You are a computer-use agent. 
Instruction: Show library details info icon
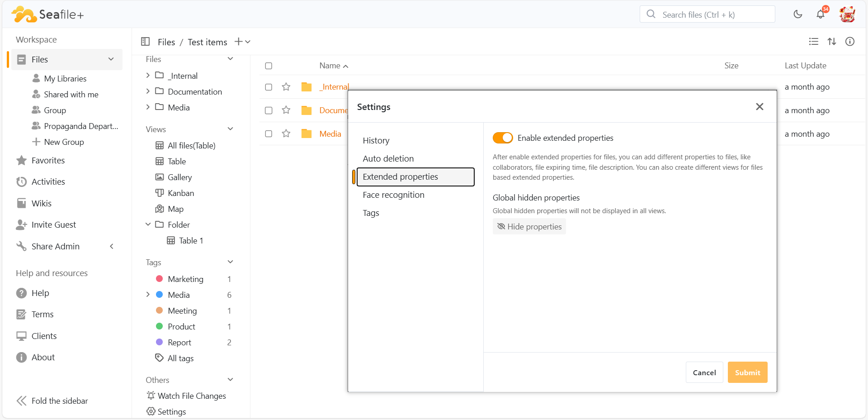850,42
